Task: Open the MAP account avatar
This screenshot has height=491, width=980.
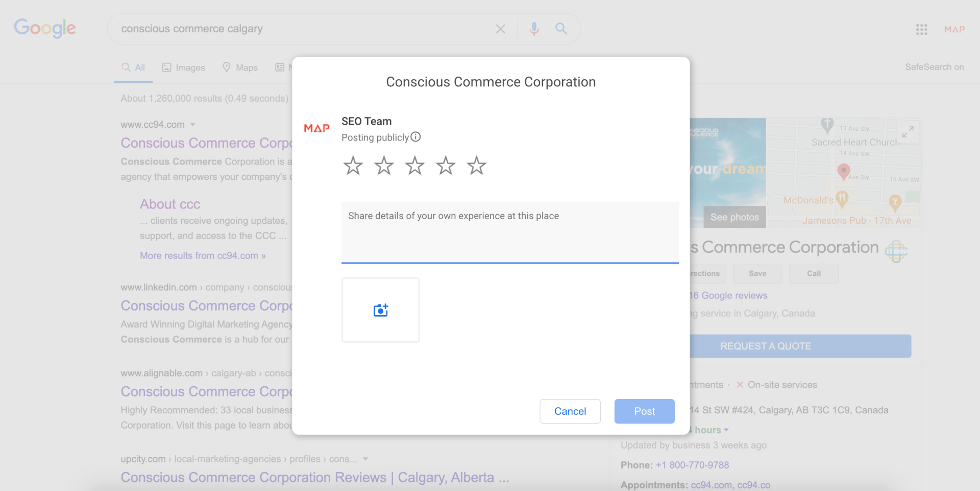Action: coord(954,29)
